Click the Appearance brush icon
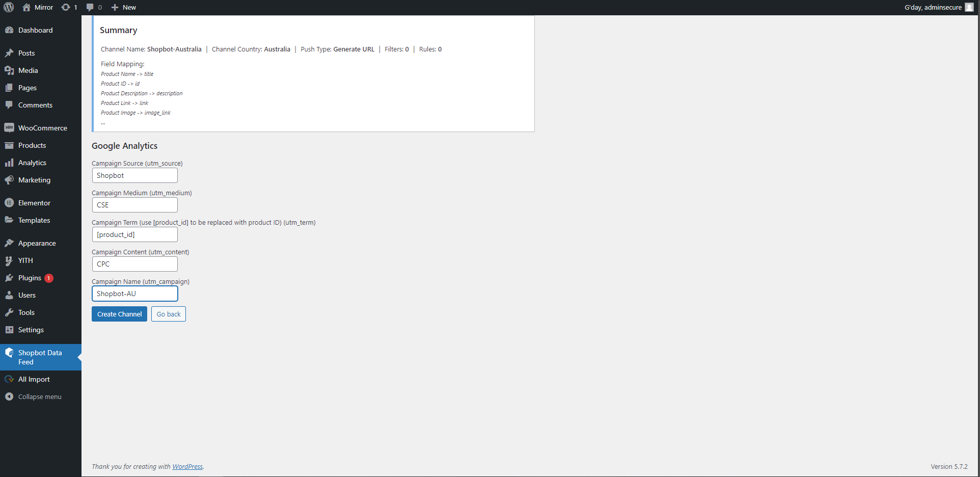 (x=9, y=243)
